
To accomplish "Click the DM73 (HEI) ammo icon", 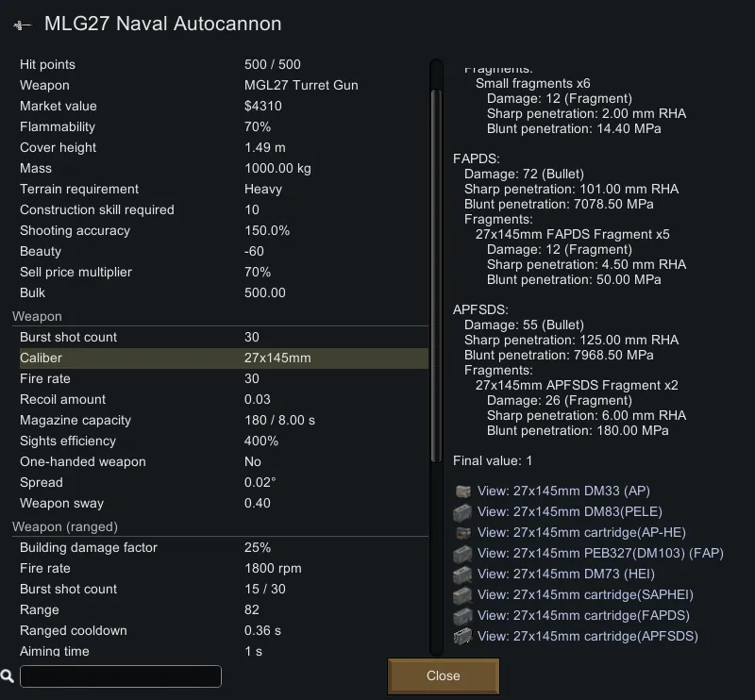I will (462, 574).
